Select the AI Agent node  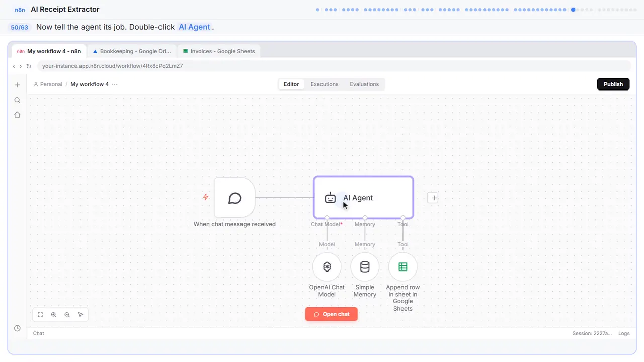tap(363, 198)
